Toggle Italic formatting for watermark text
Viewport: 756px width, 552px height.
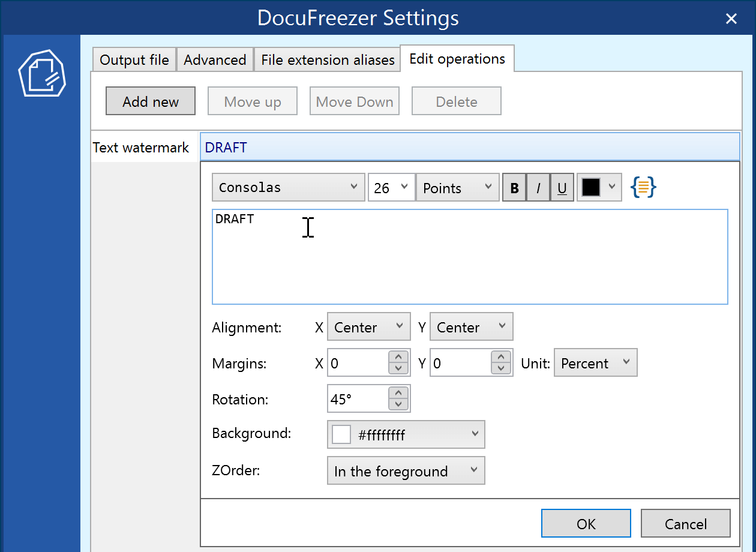pos(538,188)
